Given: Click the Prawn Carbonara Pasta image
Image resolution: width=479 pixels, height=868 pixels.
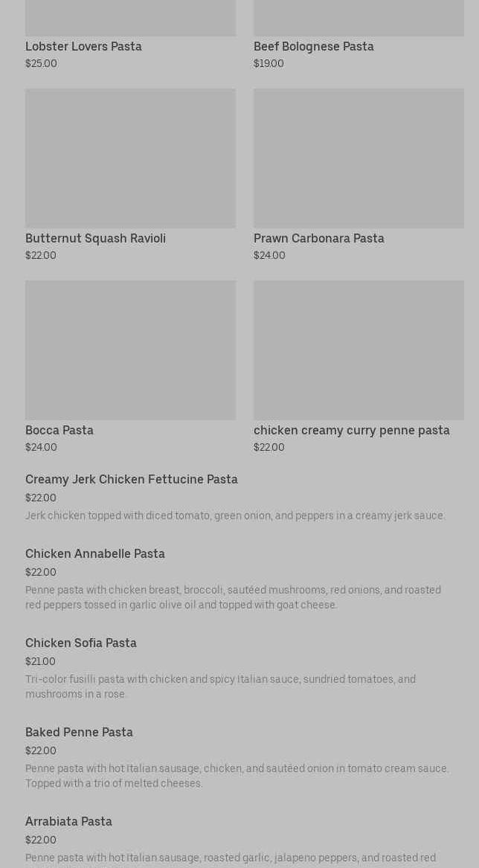Looking at the screenshot, I should [x=359, y=158].
